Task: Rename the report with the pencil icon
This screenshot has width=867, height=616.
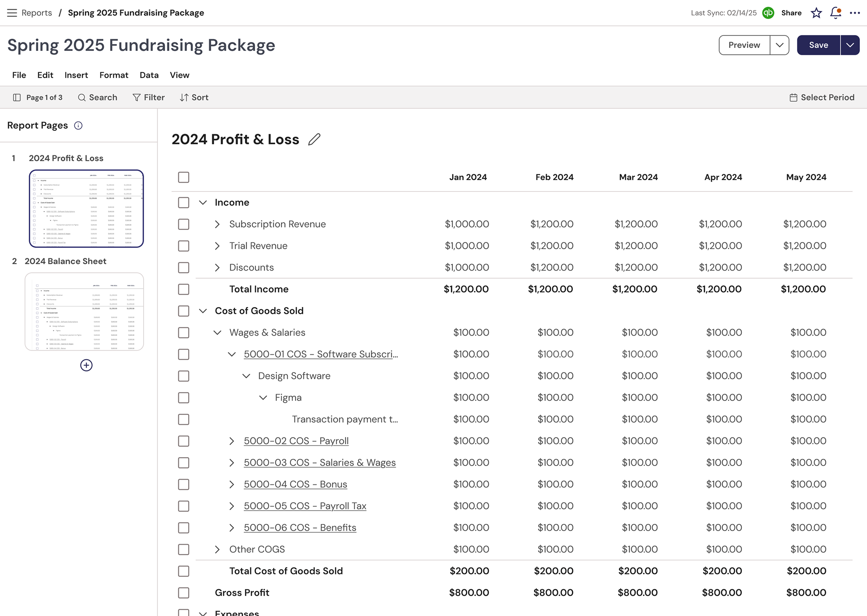Action: click(x=314, y=139)
